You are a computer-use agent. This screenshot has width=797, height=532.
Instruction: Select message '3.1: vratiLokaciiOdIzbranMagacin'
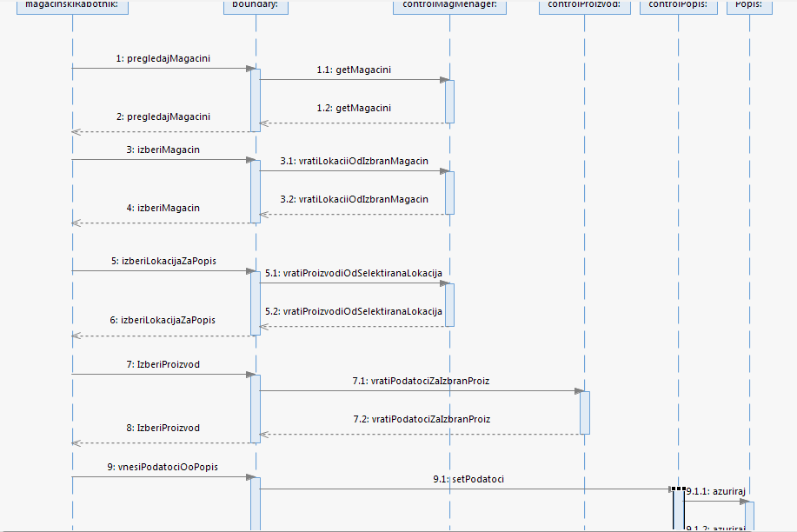354,162
